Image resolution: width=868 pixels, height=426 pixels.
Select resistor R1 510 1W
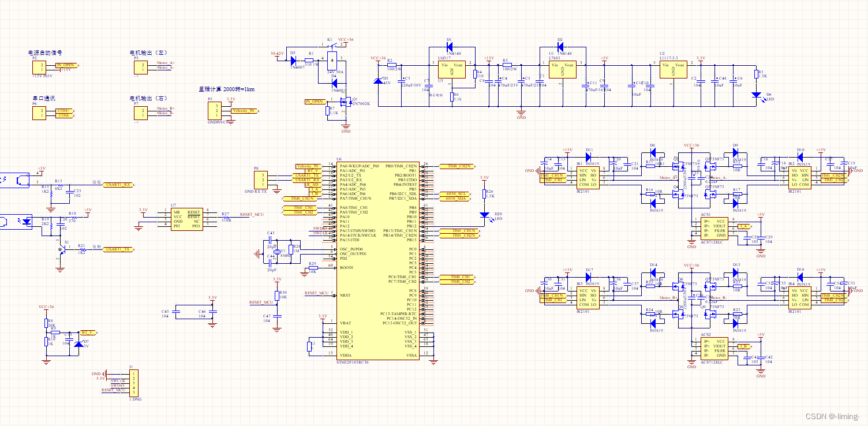[310, 59]
